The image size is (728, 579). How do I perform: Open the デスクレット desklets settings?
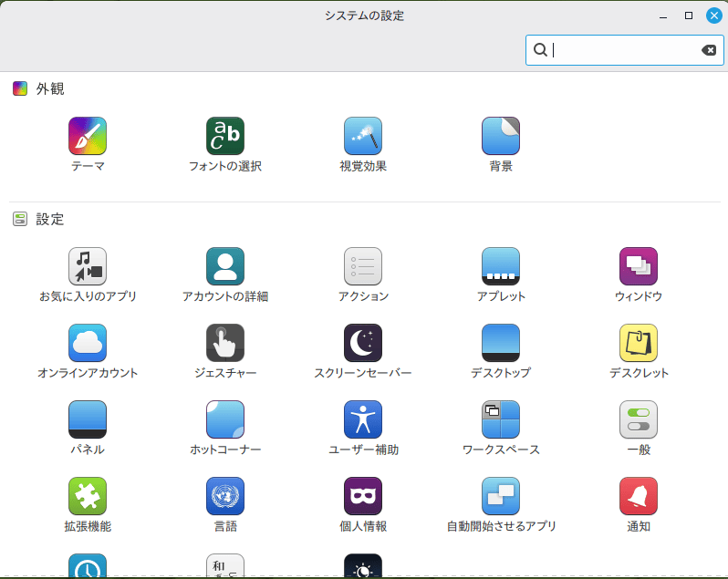639,343
